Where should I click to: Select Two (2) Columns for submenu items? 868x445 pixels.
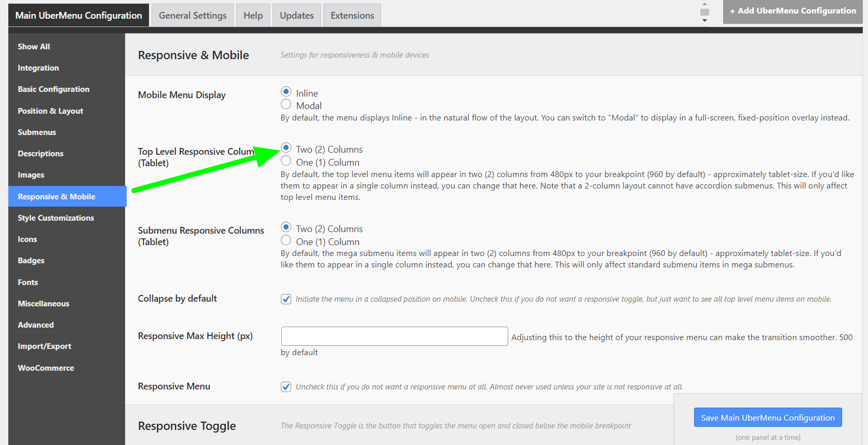coord(286,227)
